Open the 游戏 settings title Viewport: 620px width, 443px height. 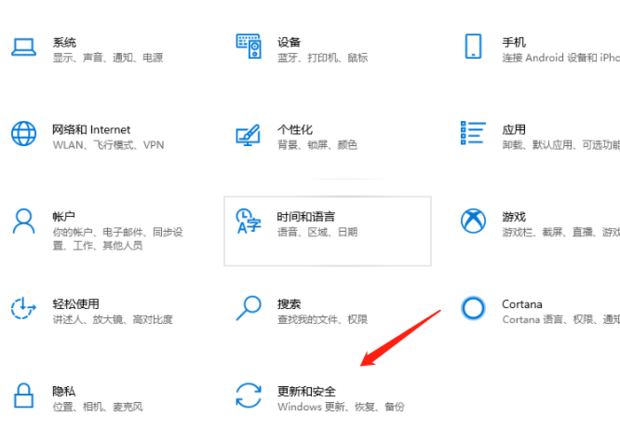coord(514,217)
